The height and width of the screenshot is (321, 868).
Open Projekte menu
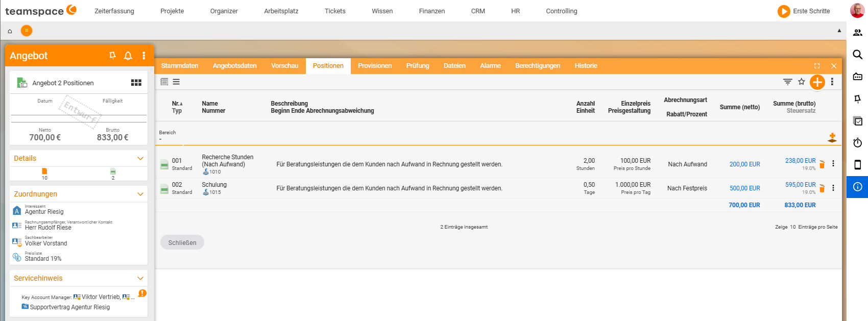coord(172,11)
